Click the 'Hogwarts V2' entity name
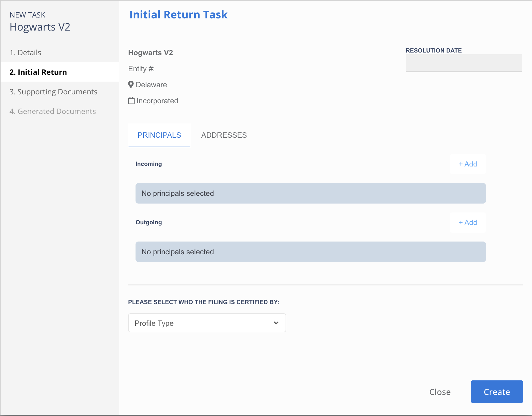532x416 pixels. pyautogui.click(x=150, y=53)
